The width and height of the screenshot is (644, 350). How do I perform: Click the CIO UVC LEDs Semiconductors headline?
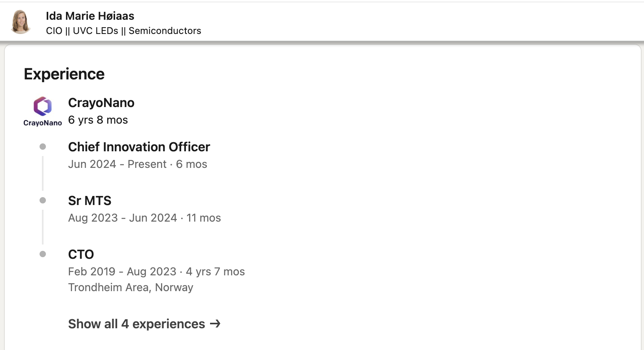[x=123, y=31]
